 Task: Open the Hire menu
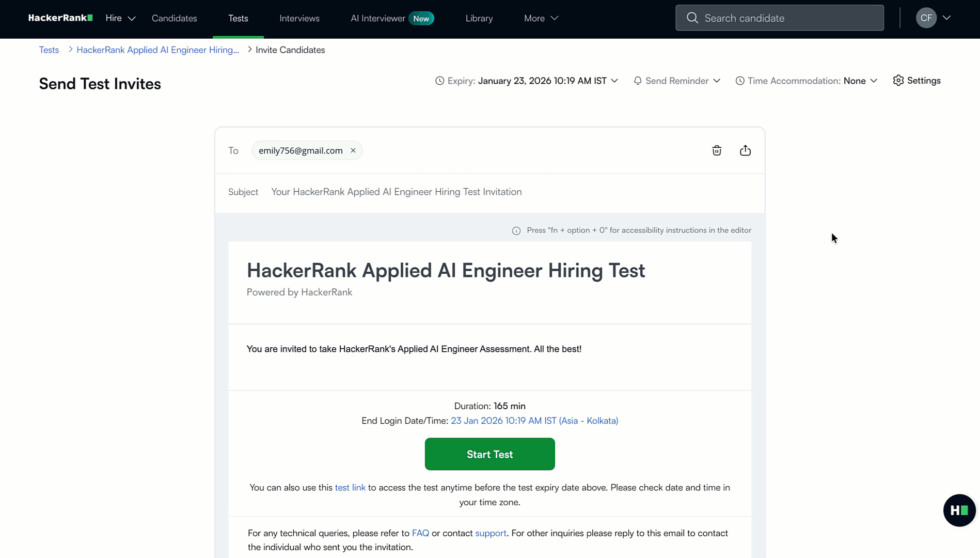coord(120,18)
